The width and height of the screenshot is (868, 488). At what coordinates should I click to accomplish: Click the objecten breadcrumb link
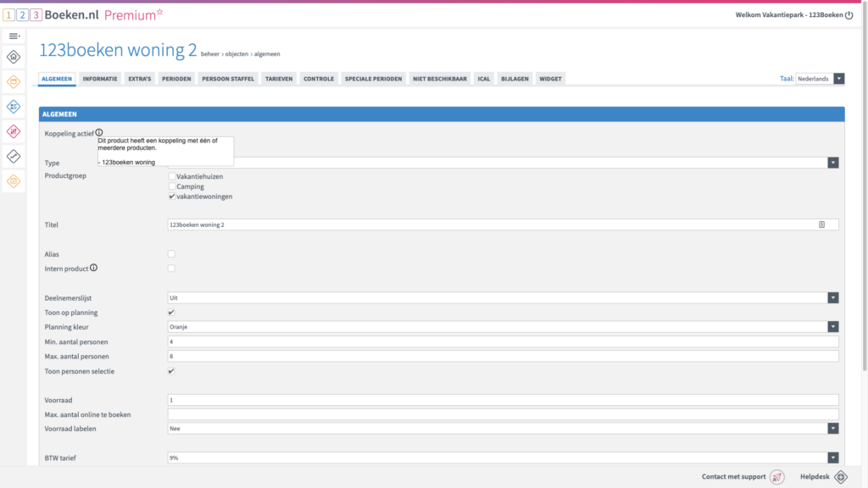point(236,54)
